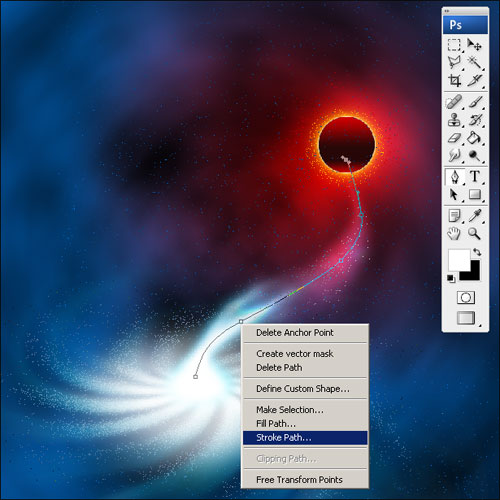Choose Fill Path…

(276, 424)
